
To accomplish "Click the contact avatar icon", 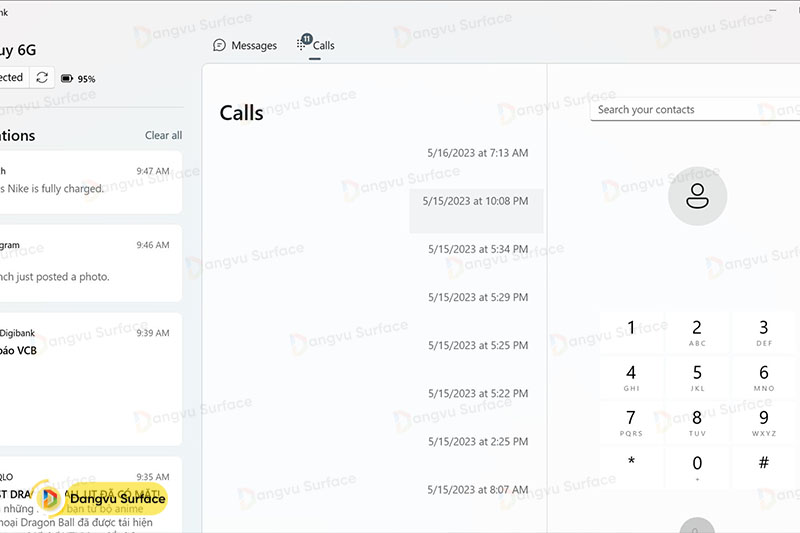I will pyautogui.click(x=697, y=196).
